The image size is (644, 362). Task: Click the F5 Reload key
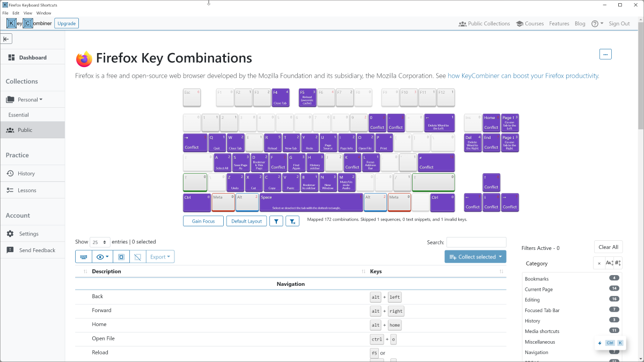pos(308,98)
